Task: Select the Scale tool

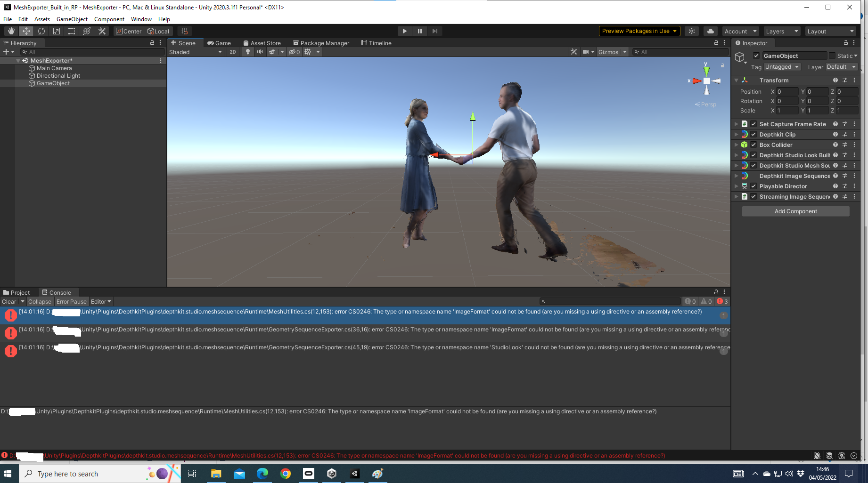Action: (57, 31)
